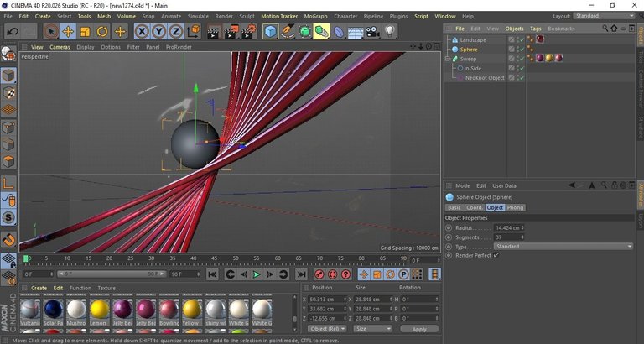Screen dimensions: 644x344
Task: Select Polygons mode cube icon
Action: click(x=8, y=161)
